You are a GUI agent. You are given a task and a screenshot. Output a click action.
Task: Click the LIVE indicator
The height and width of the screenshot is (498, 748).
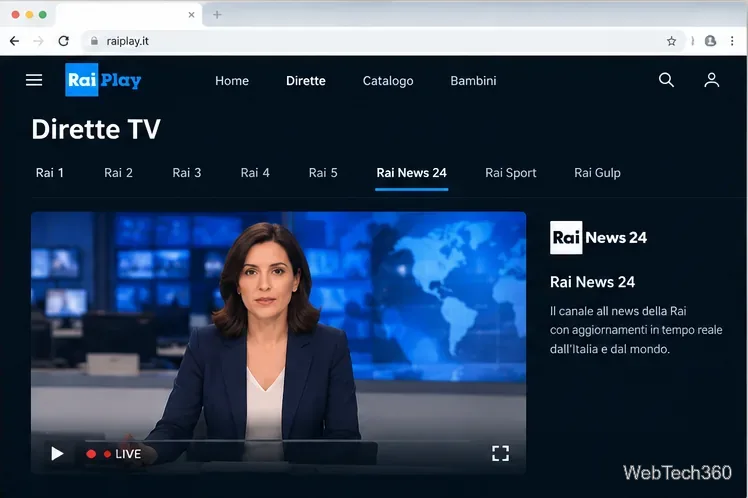tap(114, 454)
